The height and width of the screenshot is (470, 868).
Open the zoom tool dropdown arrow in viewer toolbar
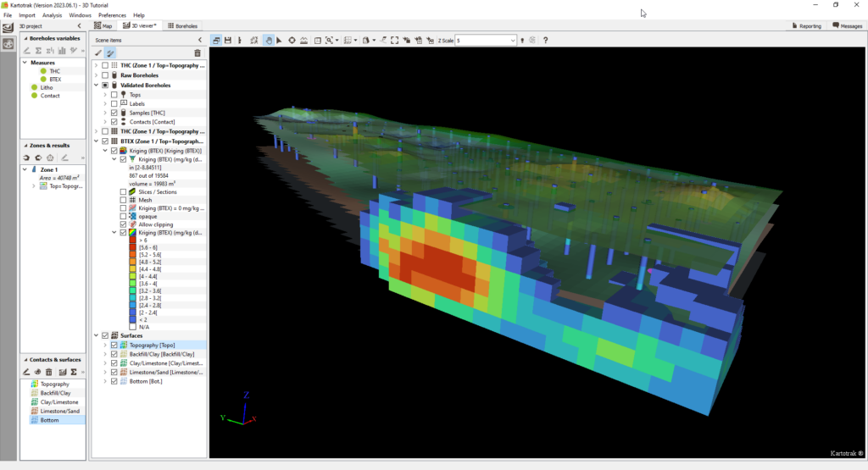click(x=337, y=41)
